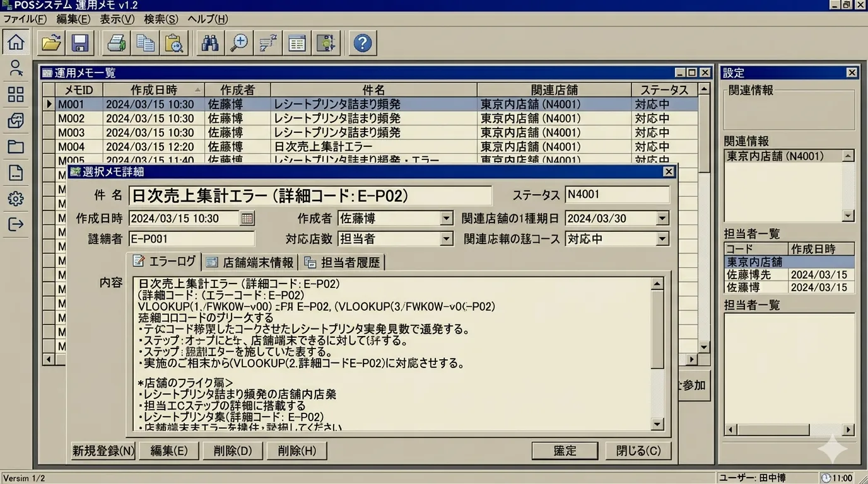Open the four-square grid sidebar icon
Image resolution: width=868 pixels, height=484 pixels.
pyautogui.click(x=16, y=95)
